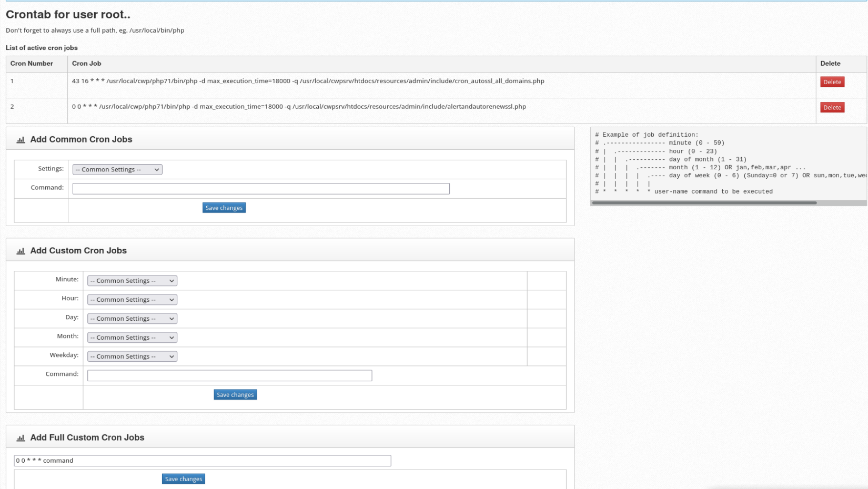
Task: Click the chart icon beside Add Full Custom Cron Jobs
Action: coord(21,437)
